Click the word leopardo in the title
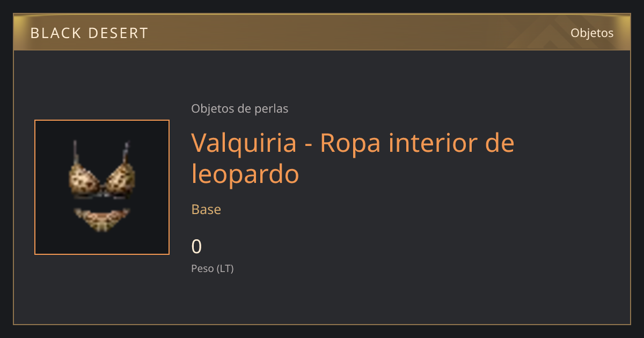The image size is (644, 338). click(245, 174)
